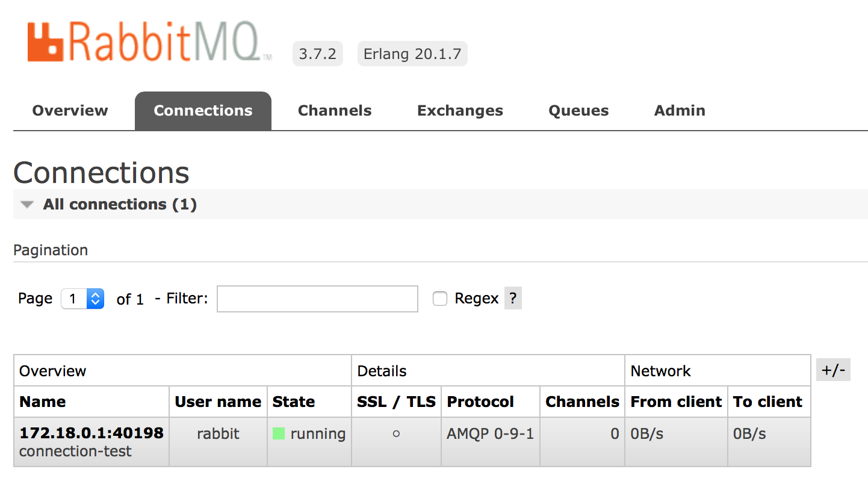Sort by To client column
Image resolution: width=868 pixels, height=478 pixels.
pyautogui.click(x=767, y=402)
